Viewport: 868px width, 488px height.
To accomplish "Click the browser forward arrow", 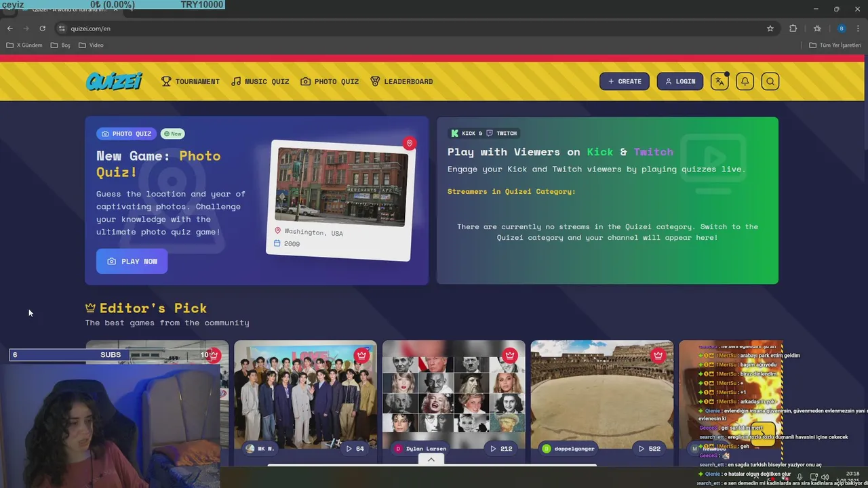I will [26, 28].
